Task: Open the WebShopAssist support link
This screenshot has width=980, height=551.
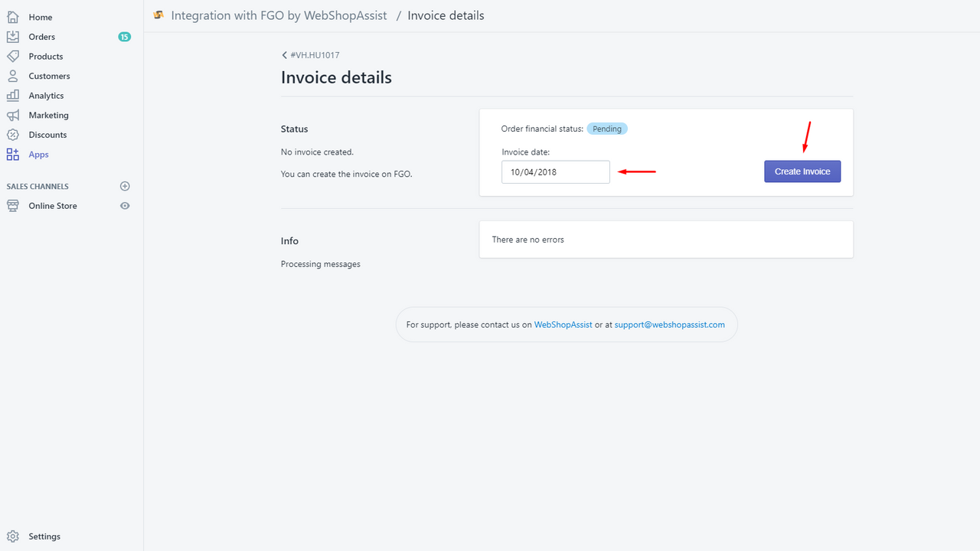Action: coord(563,324)
